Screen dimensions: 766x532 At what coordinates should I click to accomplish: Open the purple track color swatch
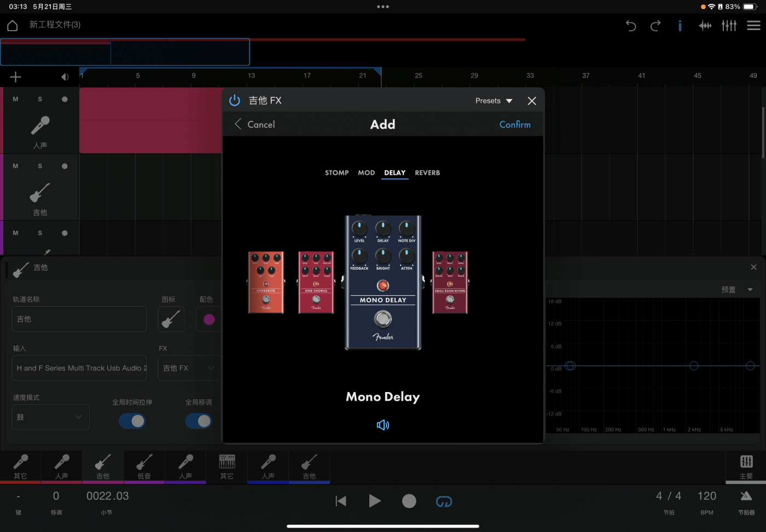[209, 319]
